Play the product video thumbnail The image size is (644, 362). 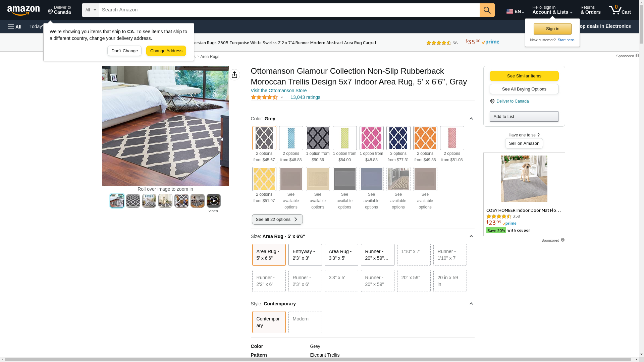(x=213, y=201)
